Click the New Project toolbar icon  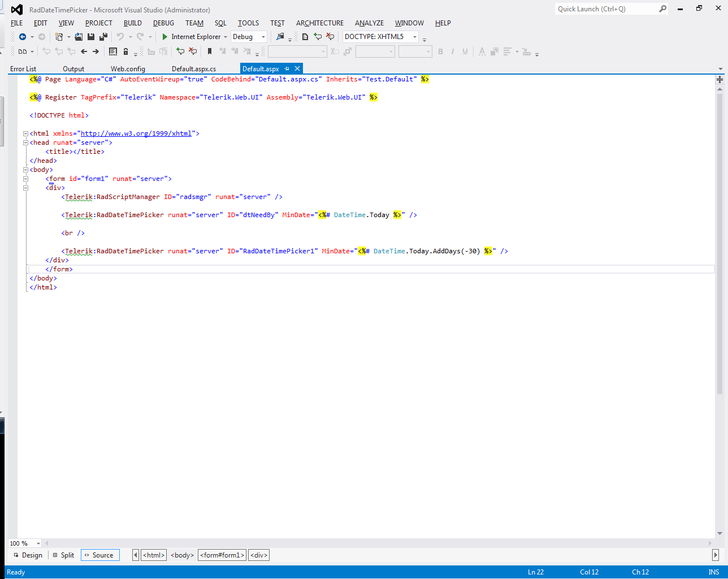click(x=59, y=37)
